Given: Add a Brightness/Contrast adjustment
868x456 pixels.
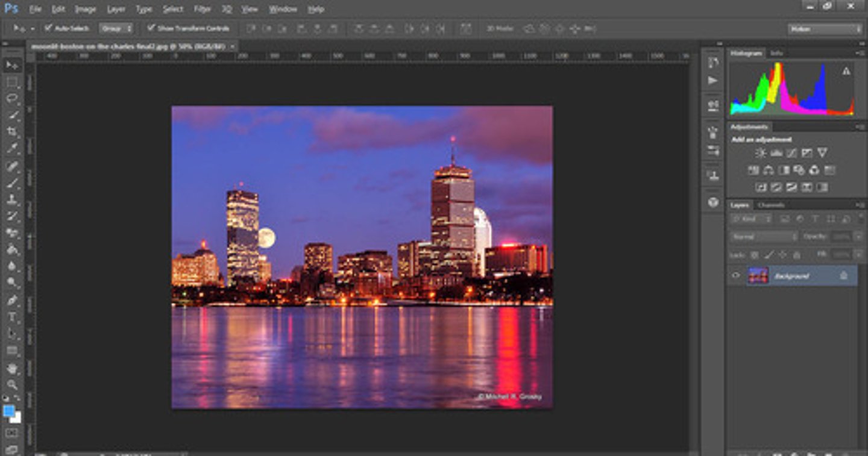Looking at the screenshot, I should (x=761, y=153).
